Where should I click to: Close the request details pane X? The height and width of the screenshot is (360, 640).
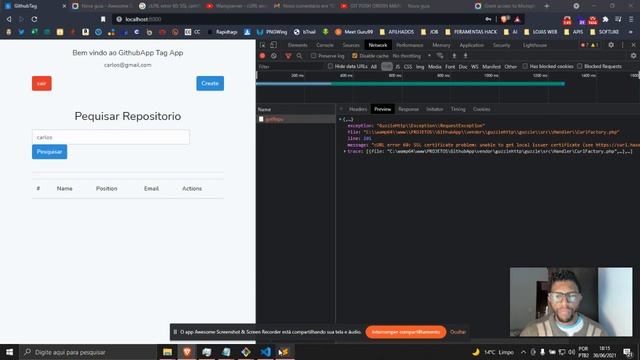(341, 109)
